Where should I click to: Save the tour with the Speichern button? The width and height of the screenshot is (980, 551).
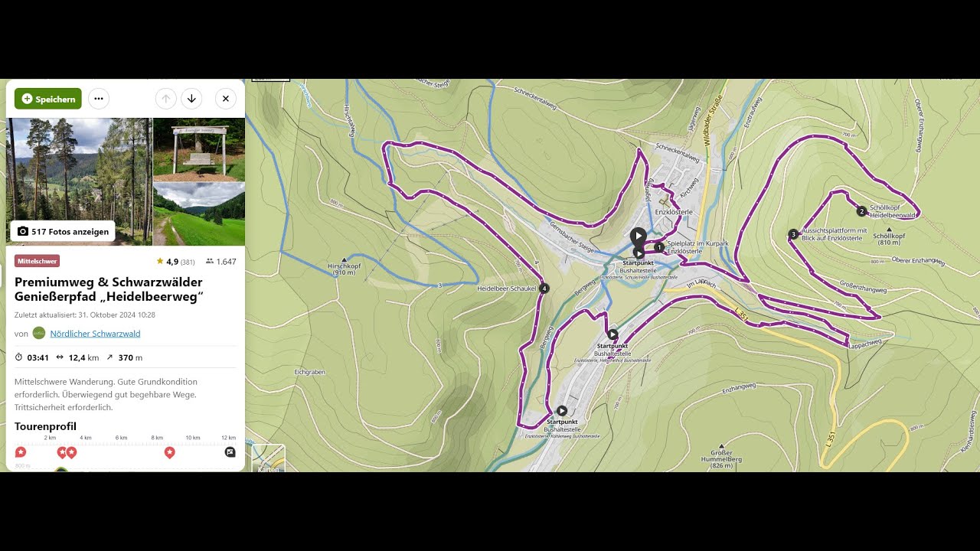(x=47, y=99)
